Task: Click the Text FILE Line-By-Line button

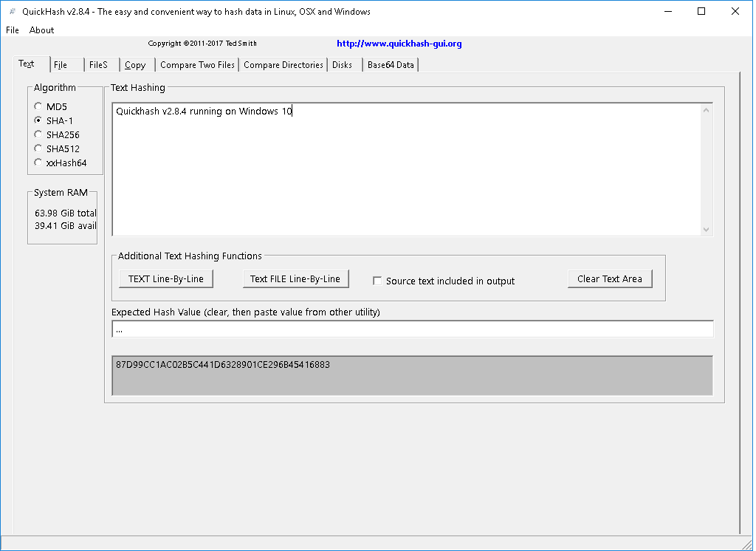Action: [295, 278]
